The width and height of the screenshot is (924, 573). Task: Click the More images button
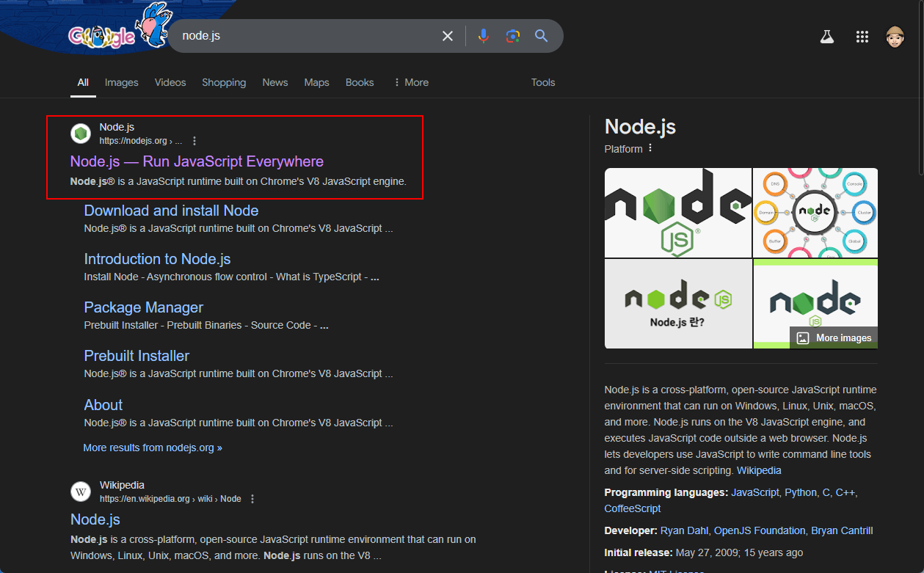click(834, 337)
